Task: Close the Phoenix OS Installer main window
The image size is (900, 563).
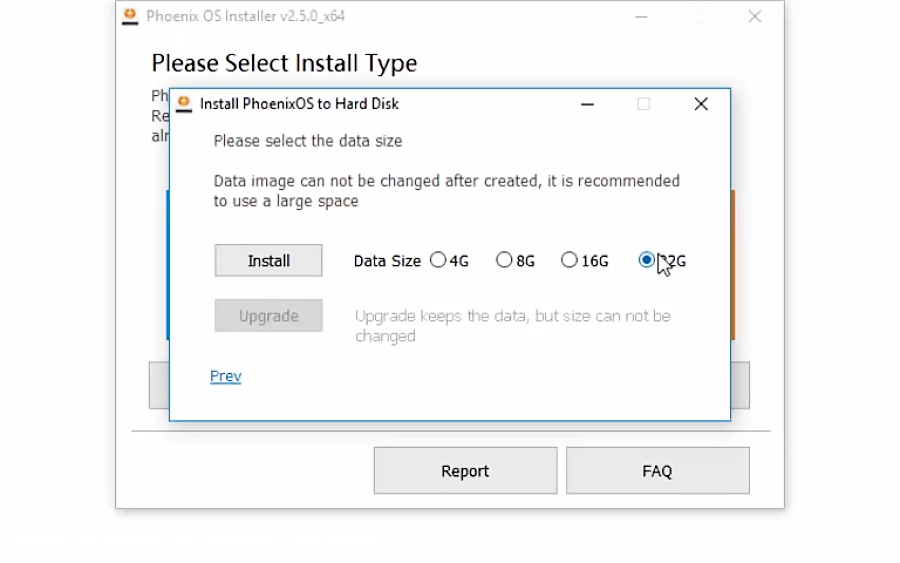Action: tap(755, 17)
